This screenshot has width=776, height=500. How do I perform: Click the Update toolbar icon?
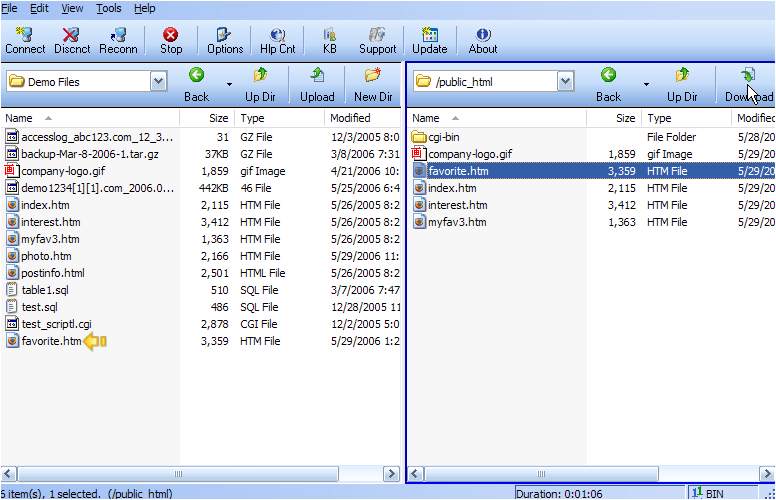click(430, 40)
